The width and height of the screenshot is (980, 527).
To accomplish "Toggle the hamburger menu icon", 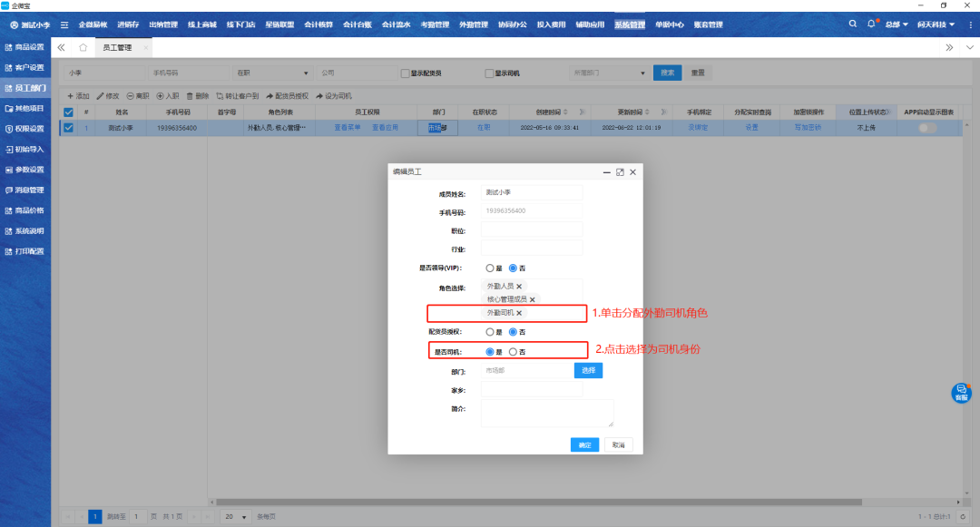I will (x=64, y=24).
